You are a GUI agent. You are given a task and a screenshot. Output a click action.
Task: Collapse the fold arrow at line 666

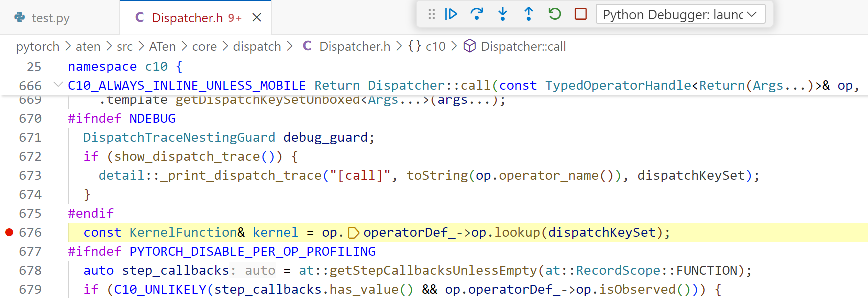tap(58, 85)
